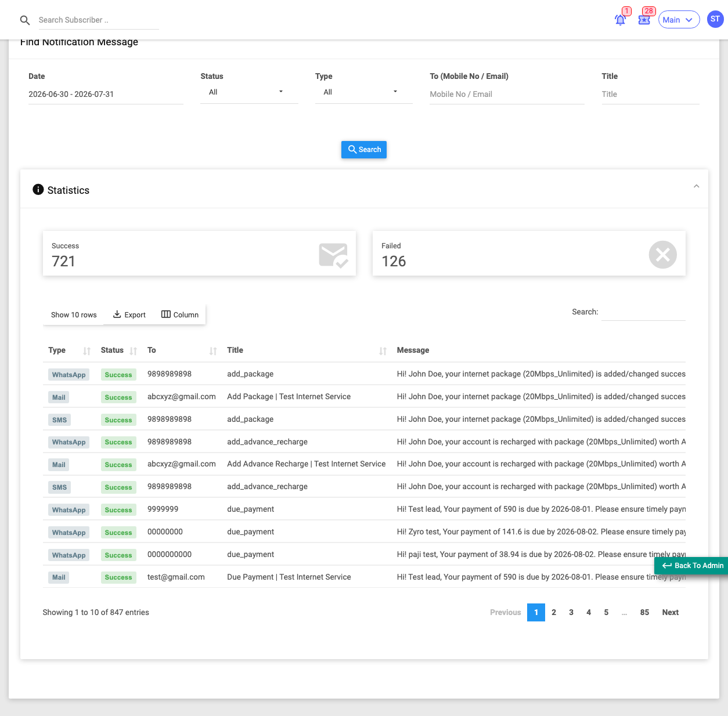
Task: Click the Statistics info icon
Action: (x=38, y=190)
